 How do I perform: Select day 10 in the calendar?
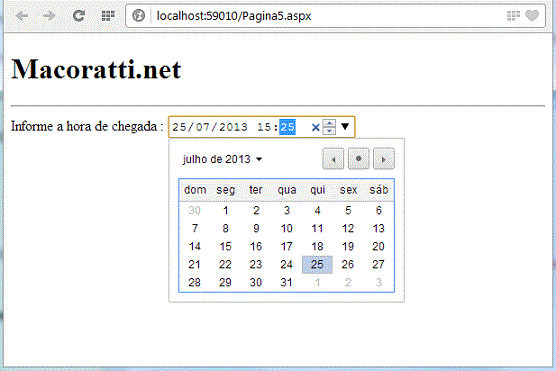pos(287,228)
